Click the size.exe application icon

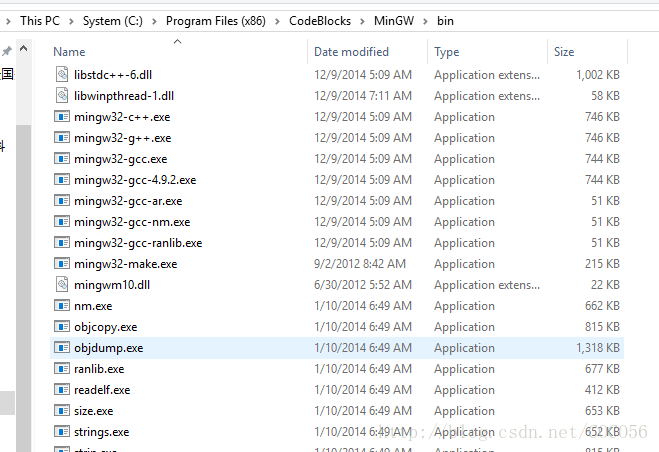(62, 411)
